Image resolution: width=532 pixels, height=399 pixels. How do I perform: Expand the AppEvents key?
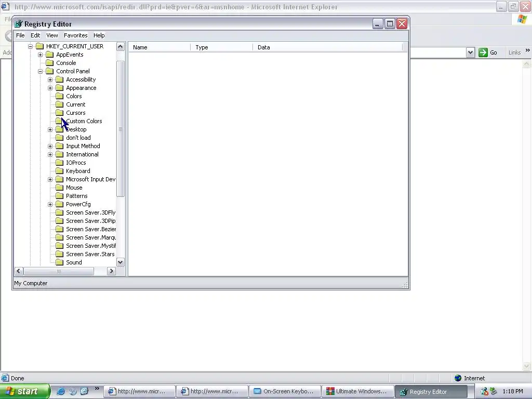(x=40, y=55)
